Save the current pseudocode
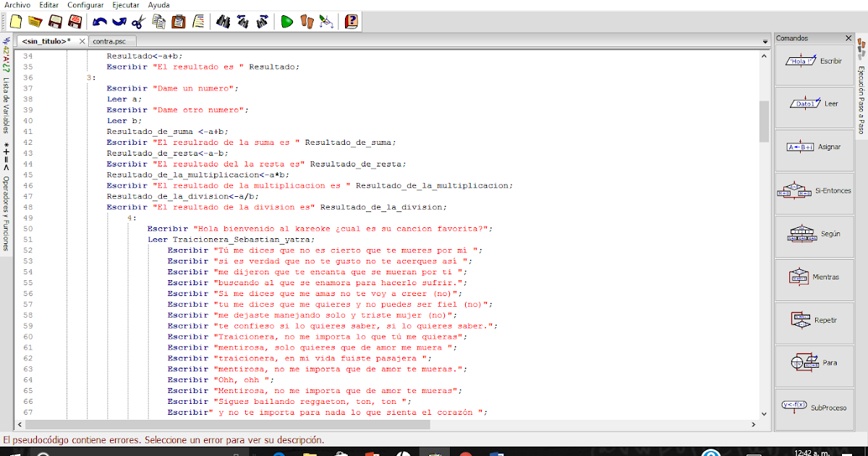 (55, 22)
